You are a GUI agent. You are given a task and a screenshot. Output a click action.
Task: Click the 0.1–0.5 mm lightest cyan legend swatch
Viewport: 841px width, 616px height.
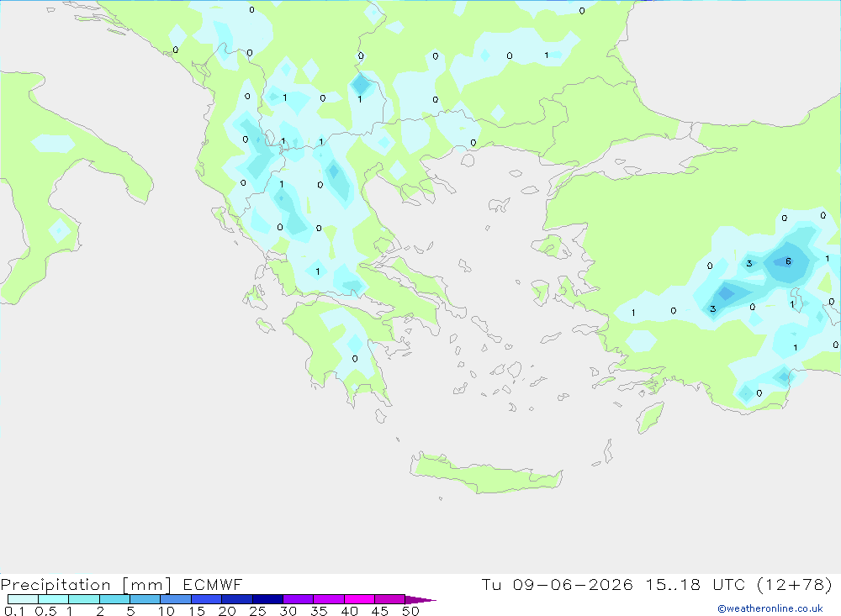pos(23,599)
